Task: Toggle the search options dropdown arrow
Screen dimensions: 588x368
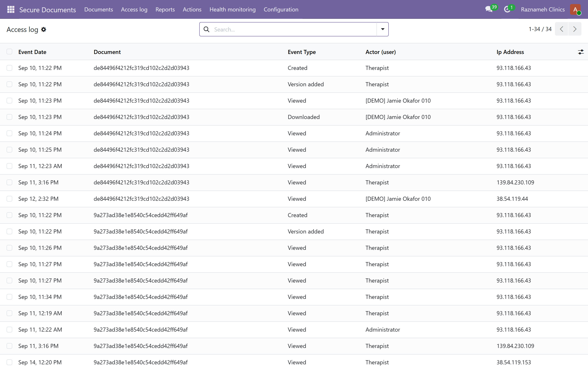Action: coord(382,29)
